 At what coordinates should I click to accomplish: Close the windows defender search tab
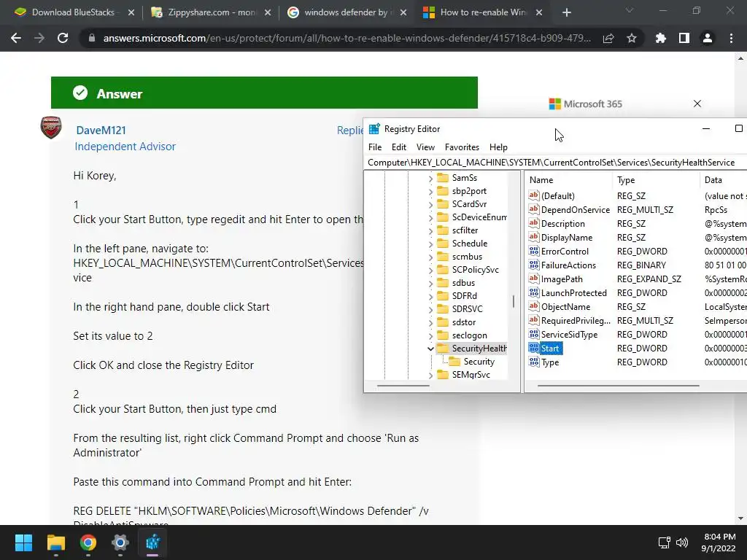click(x=403, y=12)
